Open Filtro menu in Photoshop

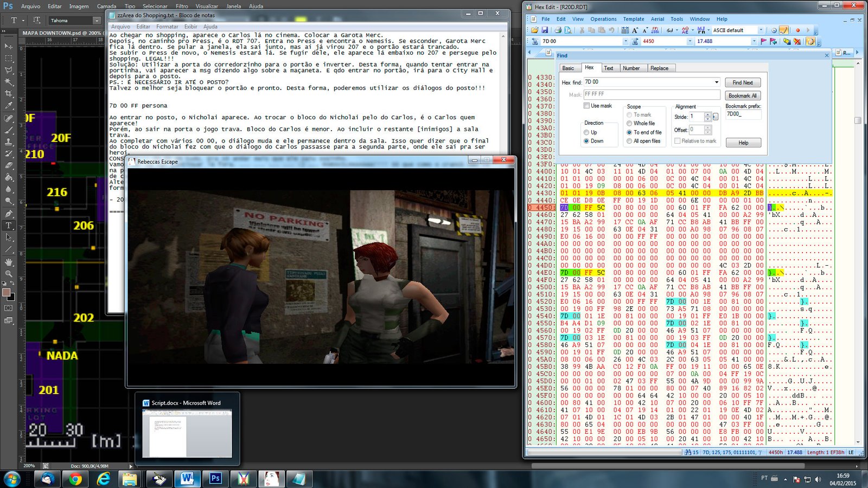coord(182,7)
